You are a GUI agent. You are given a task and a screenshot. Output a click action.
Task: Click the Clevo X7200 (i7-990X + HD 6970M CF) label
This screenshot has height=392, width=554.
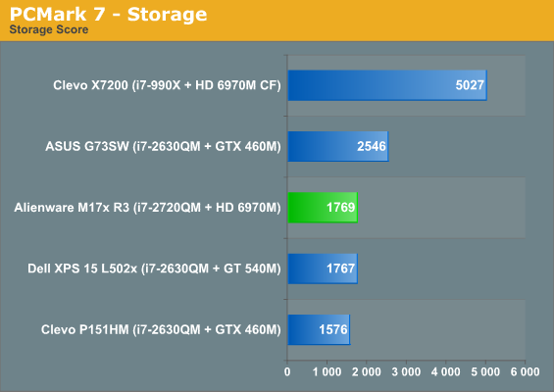[x=167, y=85]
